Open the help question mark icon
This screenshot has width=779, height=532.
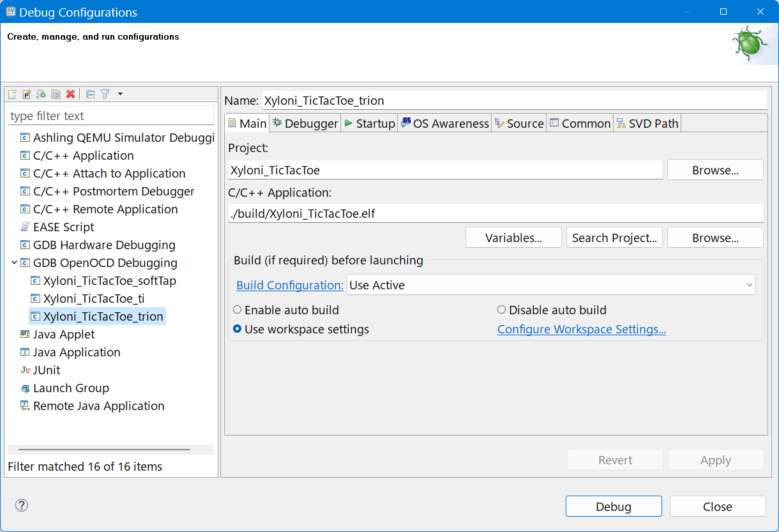tap(22, 506)
